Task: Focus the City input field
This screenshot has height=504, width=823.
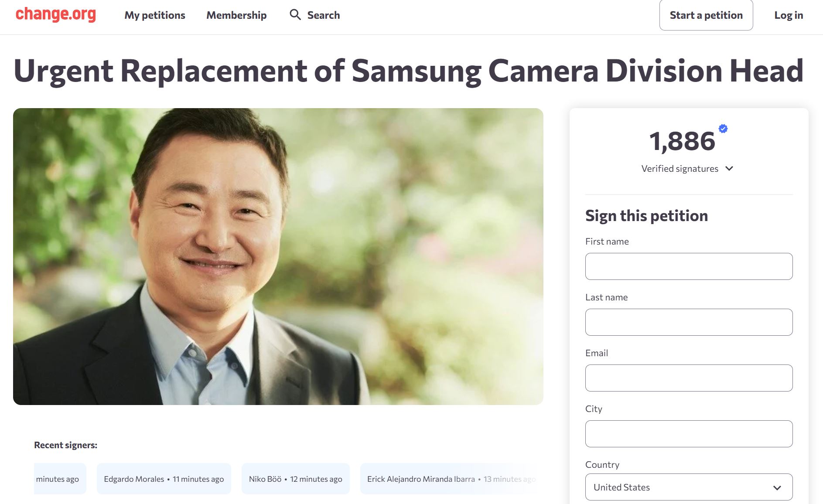Action: 689,434
